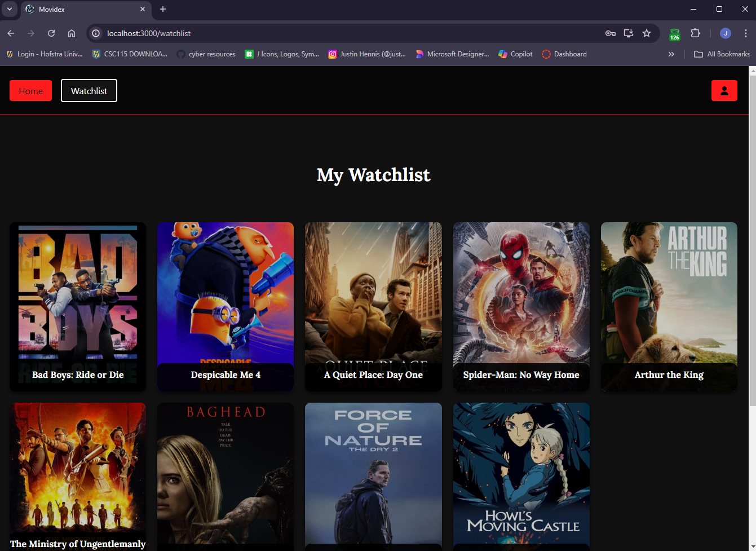Open J Icons, Logos, Sym bookmark
Image resolution: width=756 pixels, height=551 pixels.
pyautogui.click(x=282, y=54)
